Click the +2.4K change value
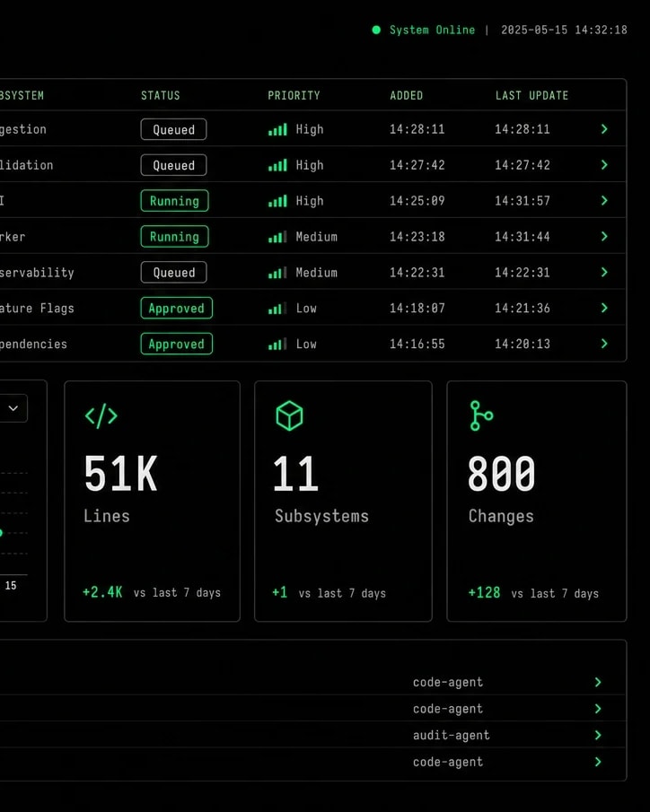The width and height of the screenshot is (650, 812). tap(102, 592)
